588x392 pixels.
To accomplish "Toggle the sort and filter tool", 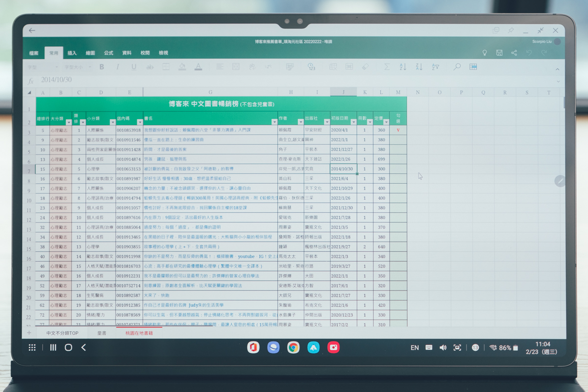I will click(x=435, y=67).
